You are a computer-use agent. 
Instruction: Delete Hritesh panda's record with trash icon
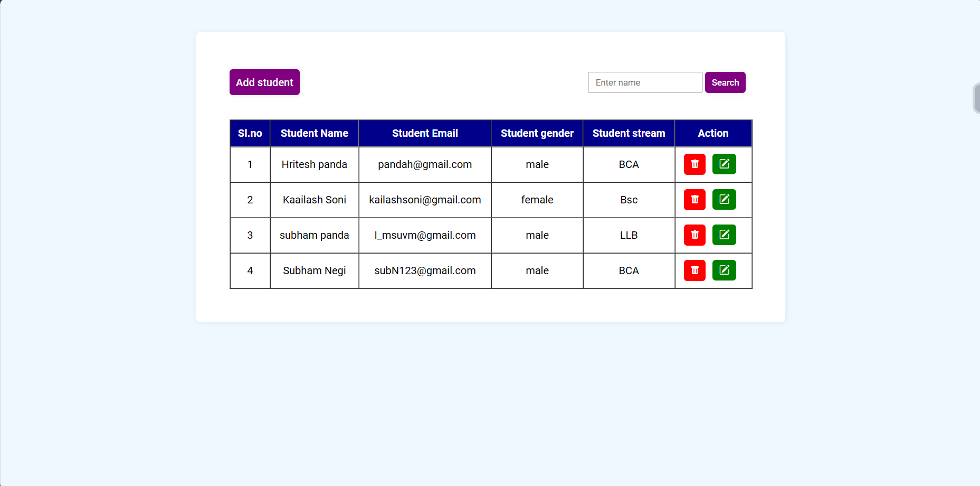(x=694, y=164)
